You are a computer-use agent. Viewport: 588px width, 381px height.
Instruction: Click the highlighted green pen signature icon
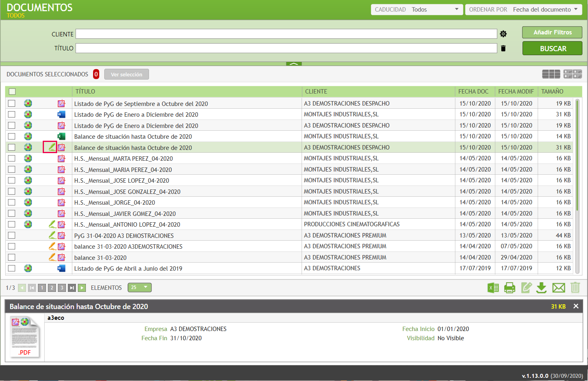point(50,147)
